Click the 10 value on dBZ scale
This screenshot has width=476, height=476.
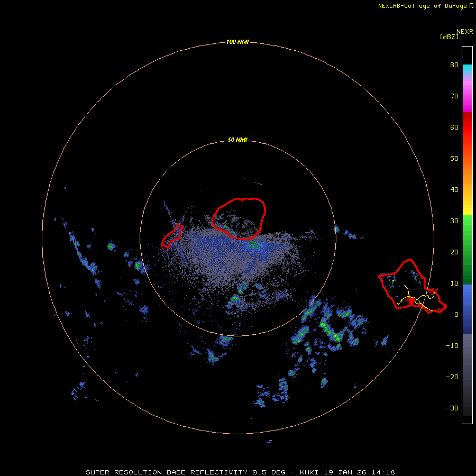click(454, 283)
